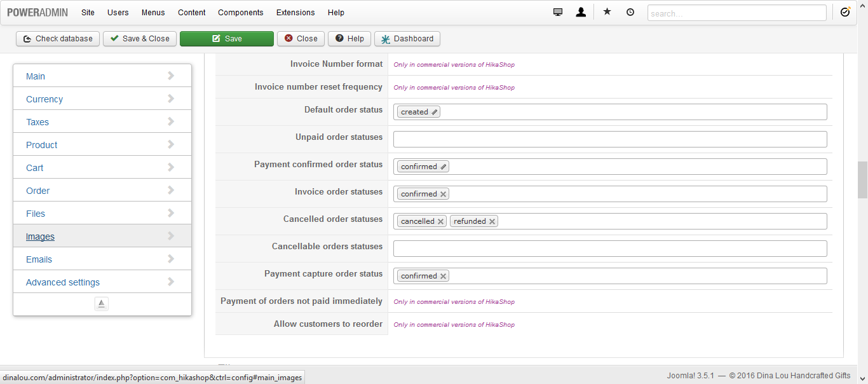Screen dimensions: 868x384
Task: Open the user profile icon menu
Action: [x=581, y=12]
